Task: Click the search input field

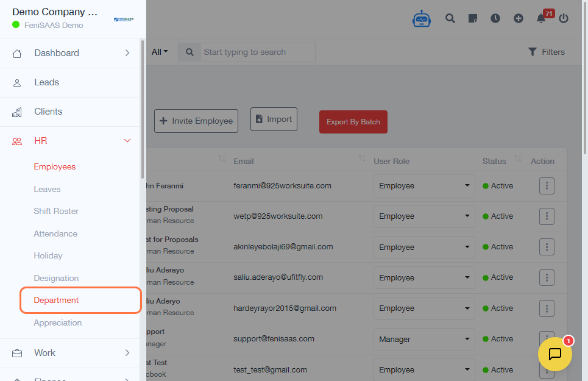Action: click(x=258, y=52)
